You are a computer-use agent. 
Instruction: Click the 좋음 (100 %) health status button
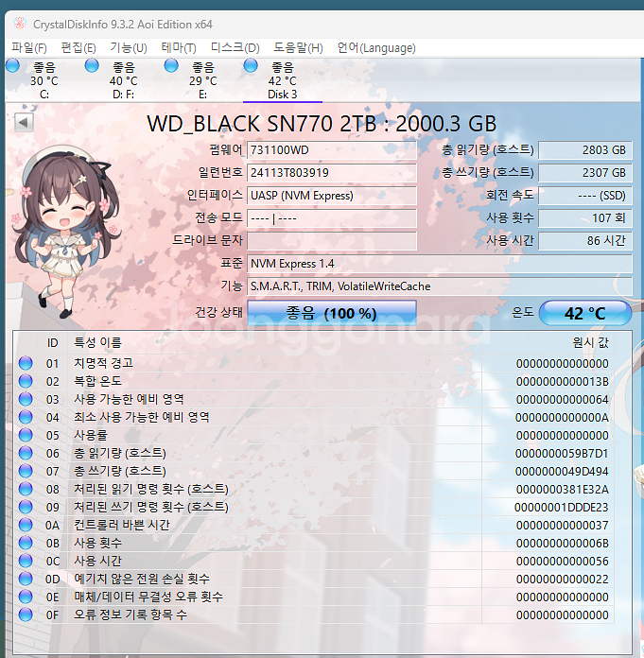332,313
